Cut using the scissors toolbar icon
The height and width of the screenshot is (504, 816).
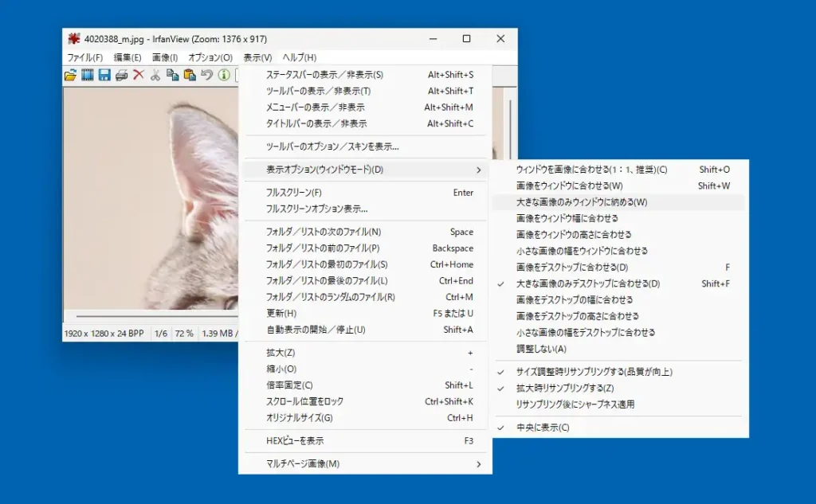[155, 77]
